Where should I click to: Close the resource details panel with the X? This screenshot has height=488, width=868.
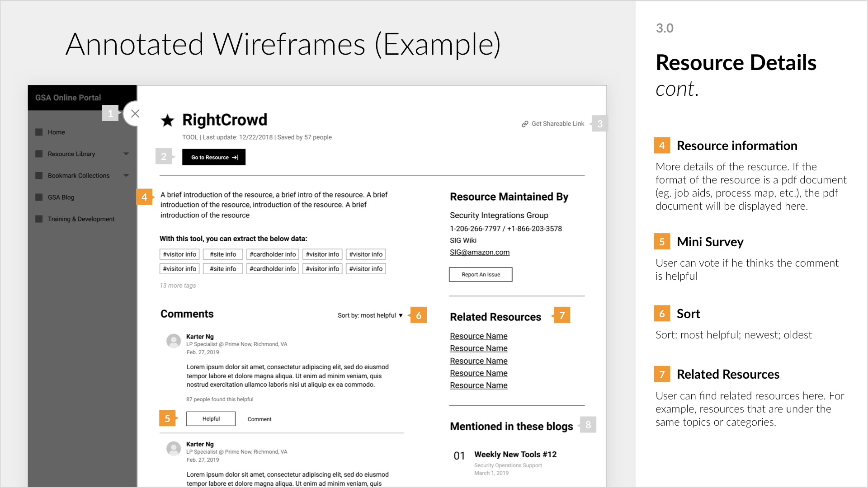(135, 113)
